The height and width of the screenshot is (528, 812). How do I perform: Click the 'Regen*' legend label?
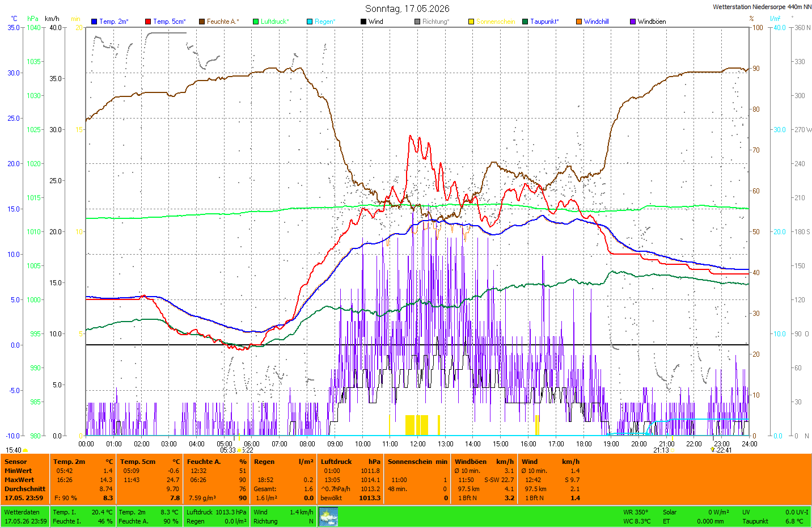coord(325,22)
